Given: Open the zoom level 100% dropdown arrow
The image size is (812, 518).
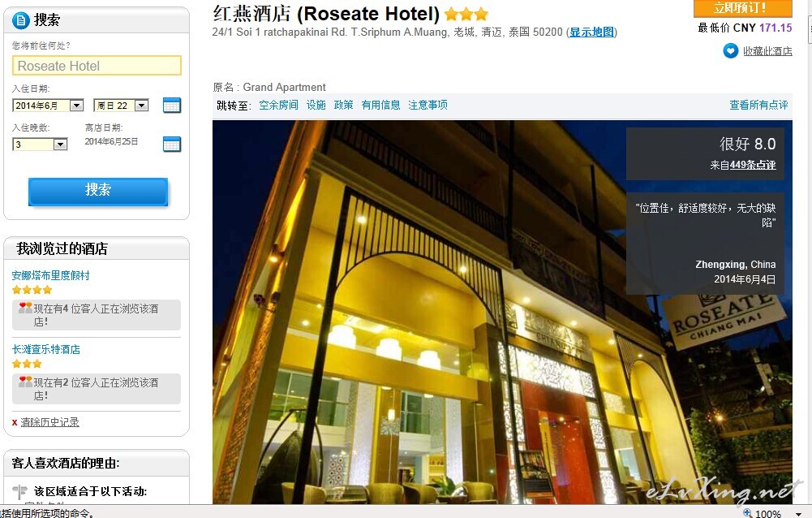Looking at the screenshot, I should click(x=798, y=514).
